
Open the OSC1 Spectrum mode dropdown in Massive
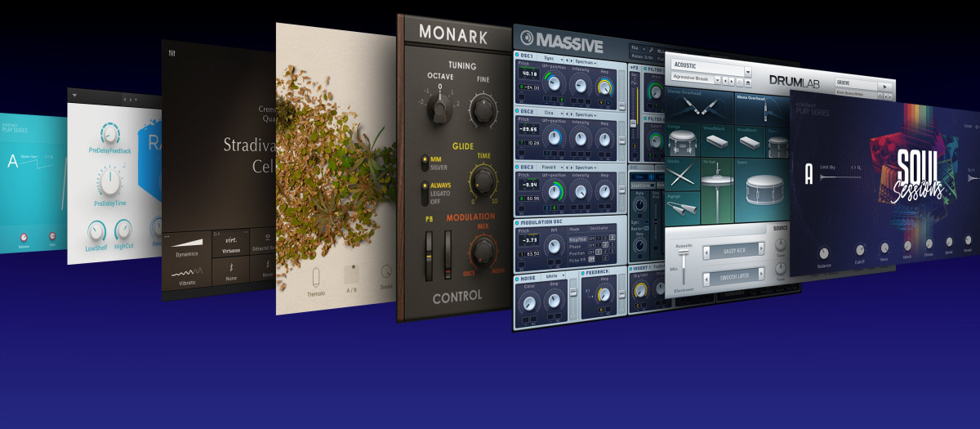[x=585, y=62]
